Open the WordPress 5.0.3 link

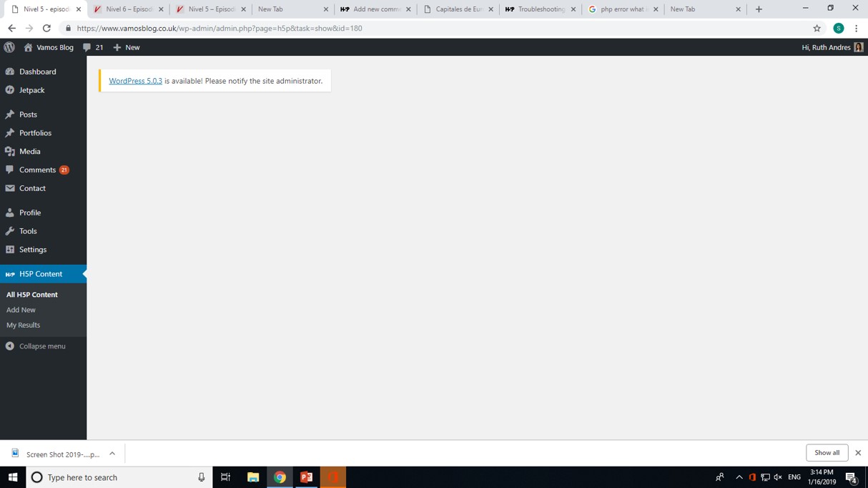[135, 81]
